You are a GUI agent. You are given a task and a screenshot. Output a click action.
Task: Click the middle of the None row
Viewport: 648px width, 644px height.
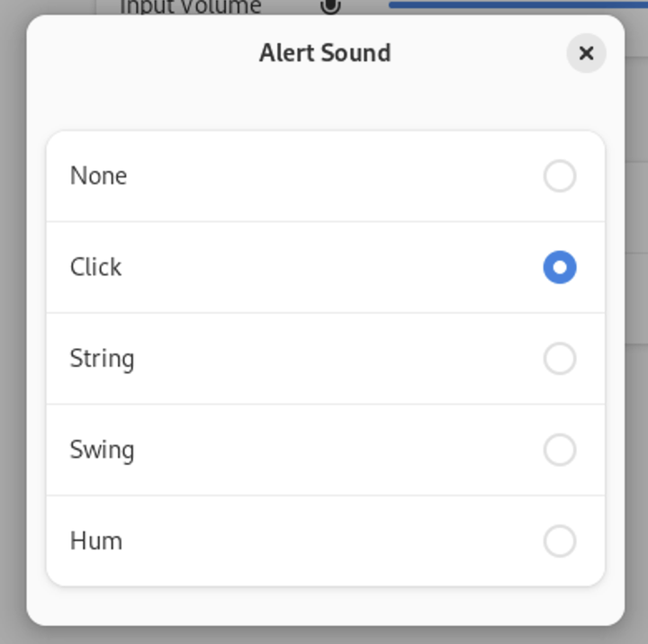pos(325,176)
